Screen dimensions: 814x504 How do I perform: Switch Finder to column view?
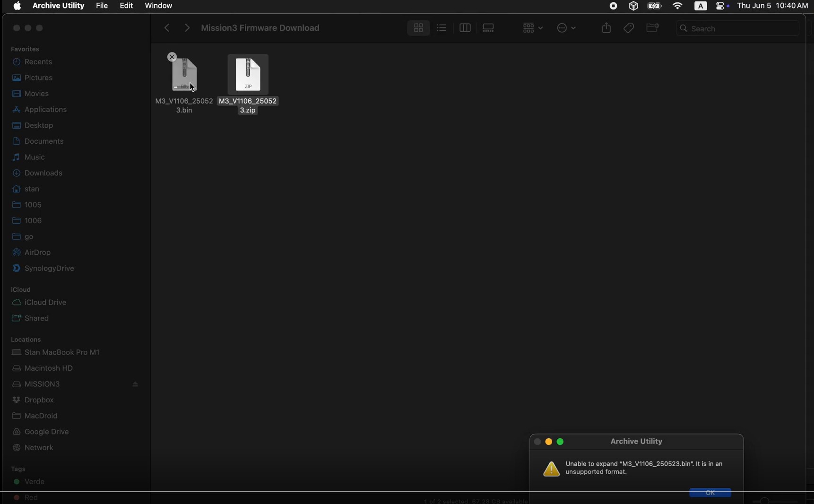pos(465,28)
